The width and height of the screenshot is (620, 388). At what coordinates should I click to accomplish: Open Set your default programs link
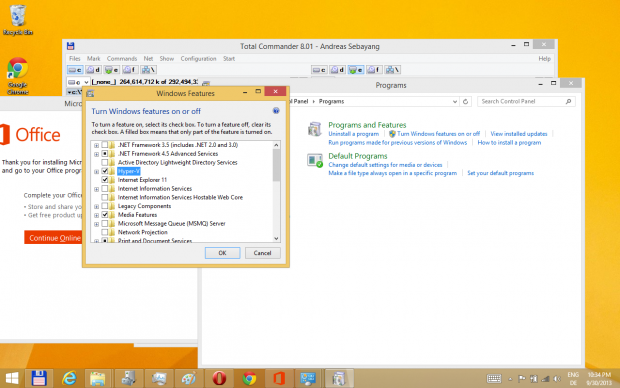click(501, 173)
